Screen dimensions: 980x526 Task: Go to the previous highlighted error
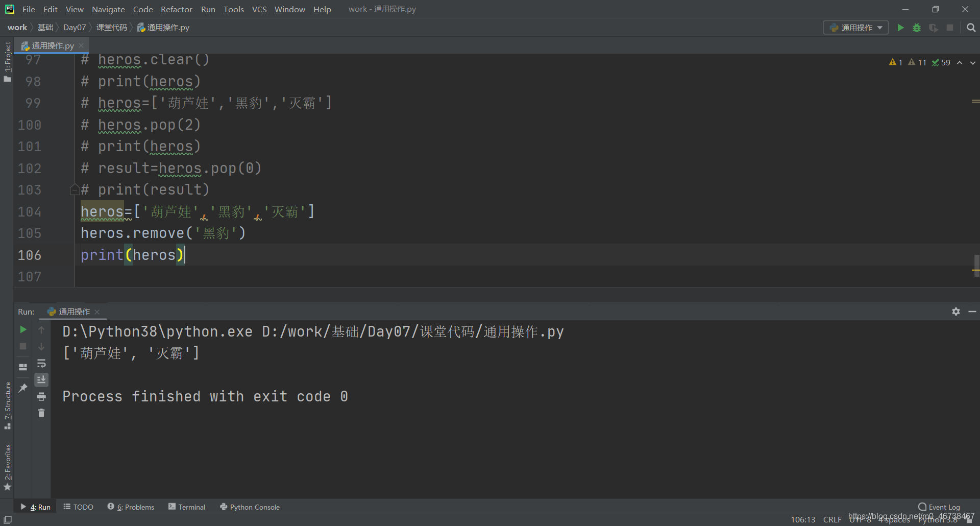point(960,63)
